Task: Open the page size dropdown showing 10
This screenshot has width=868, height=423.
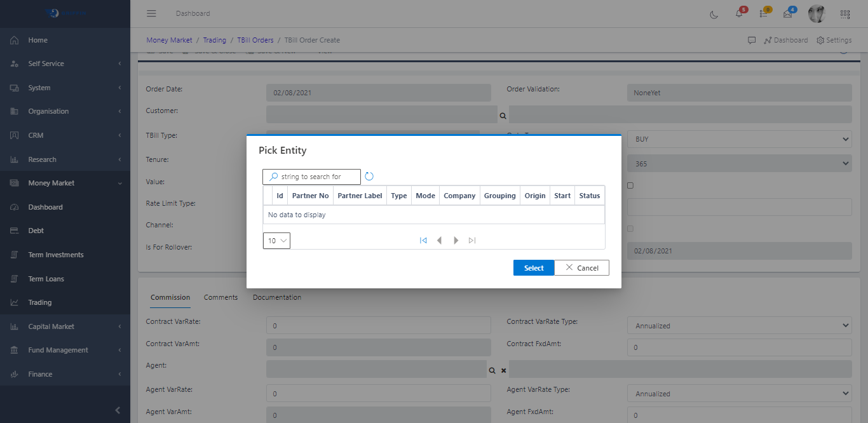Action: [x=276, y=241]
